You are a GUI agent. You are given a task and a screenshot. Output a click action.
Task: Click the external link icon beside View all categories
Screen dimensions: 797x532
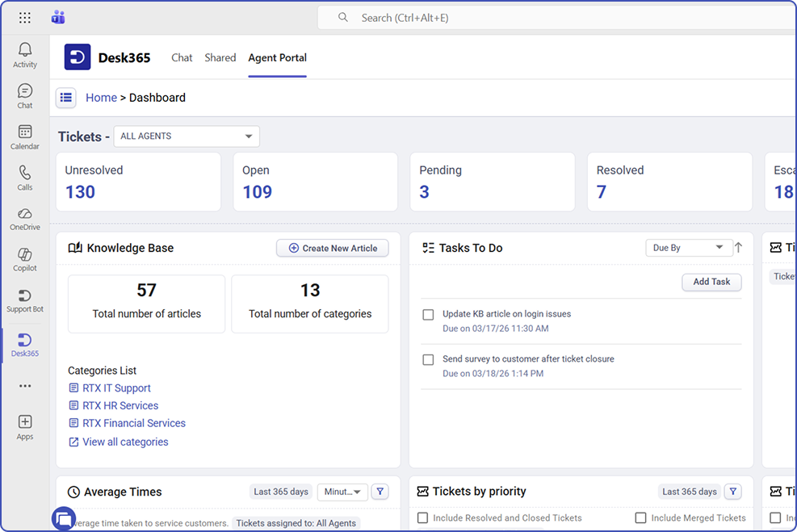(73, 442)
